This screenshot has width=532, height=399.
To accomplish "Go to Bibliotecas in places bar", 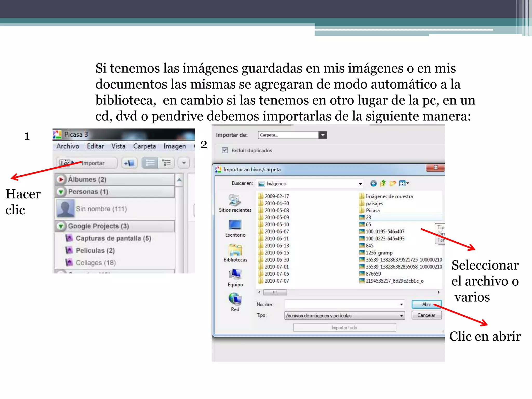I will tap(235, 253).
